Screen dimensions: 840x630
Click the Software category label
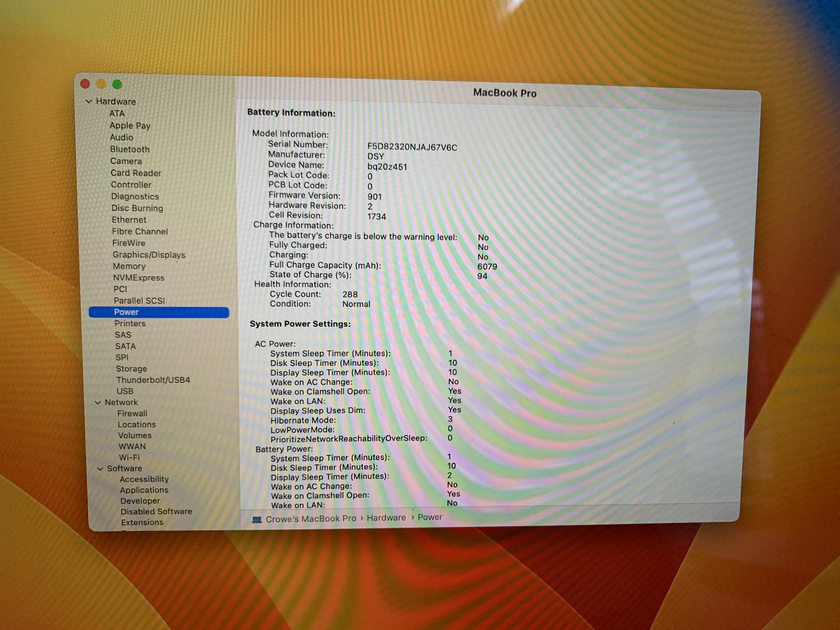click(x=124, y=468)
